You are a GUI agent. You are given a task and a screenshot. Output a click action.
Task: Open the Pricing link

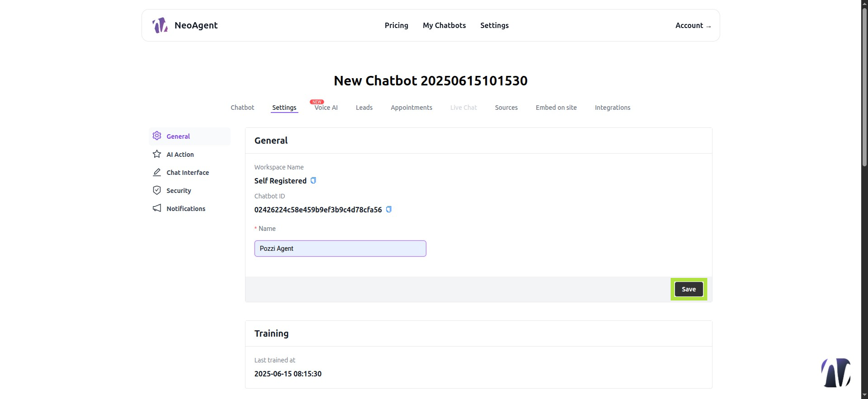pos(396,25)
